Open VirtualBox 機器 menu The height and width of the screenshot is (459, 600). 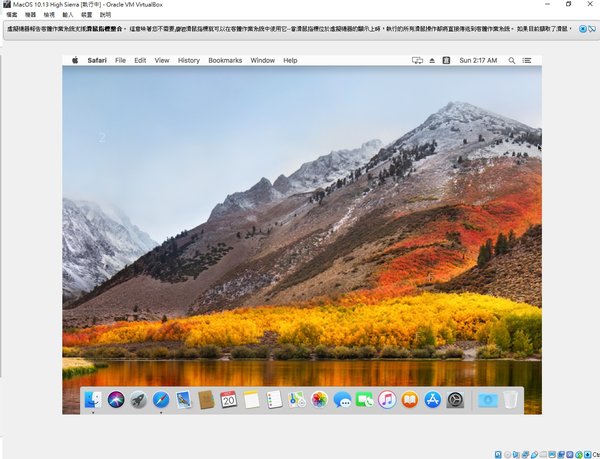click(x=30, y=15)
